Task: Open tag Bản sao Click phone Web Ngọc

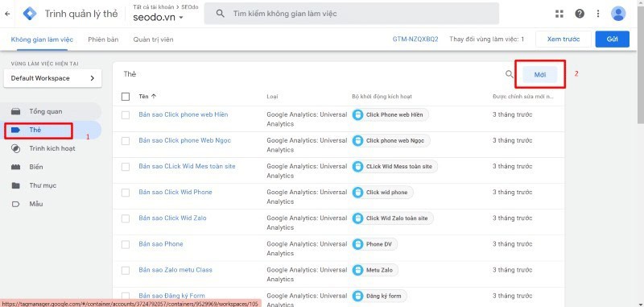Action: (x=185, y=140)
